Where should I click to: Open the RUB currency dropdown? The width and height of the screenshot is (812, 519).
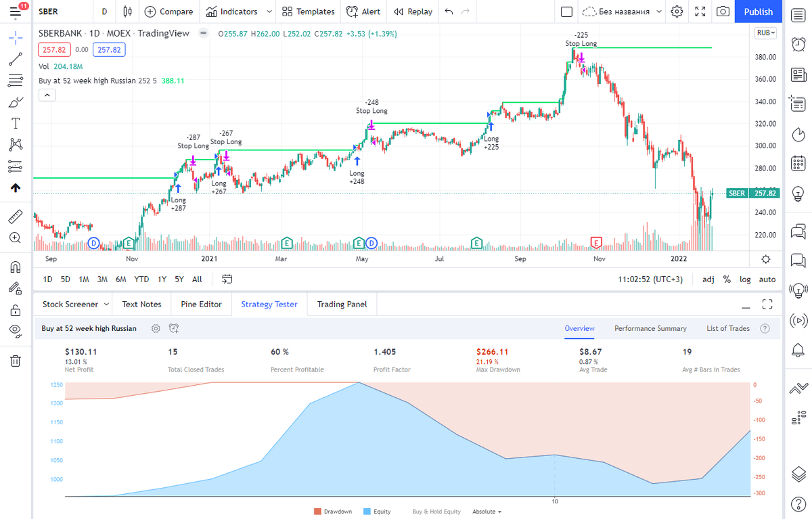[766, 32]
